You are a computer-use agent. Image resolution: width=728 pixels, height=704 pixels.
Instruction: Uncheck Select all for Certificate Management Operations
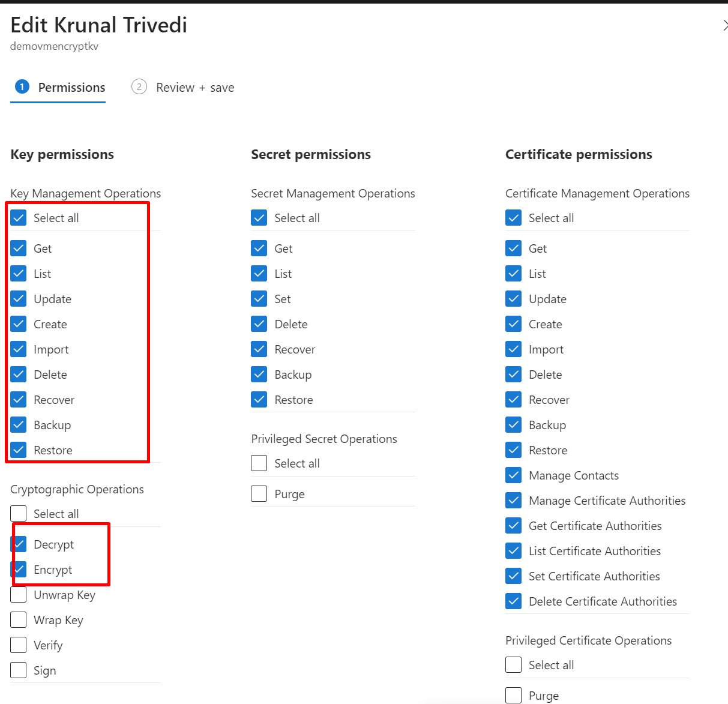[514, 218]
